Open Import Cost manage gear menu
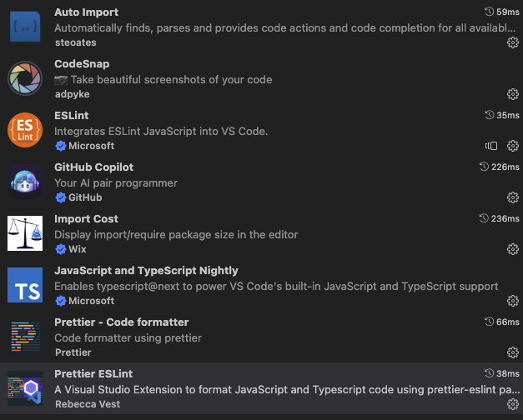The width and height of the screenshot is (523, 420). pos(513,249)
